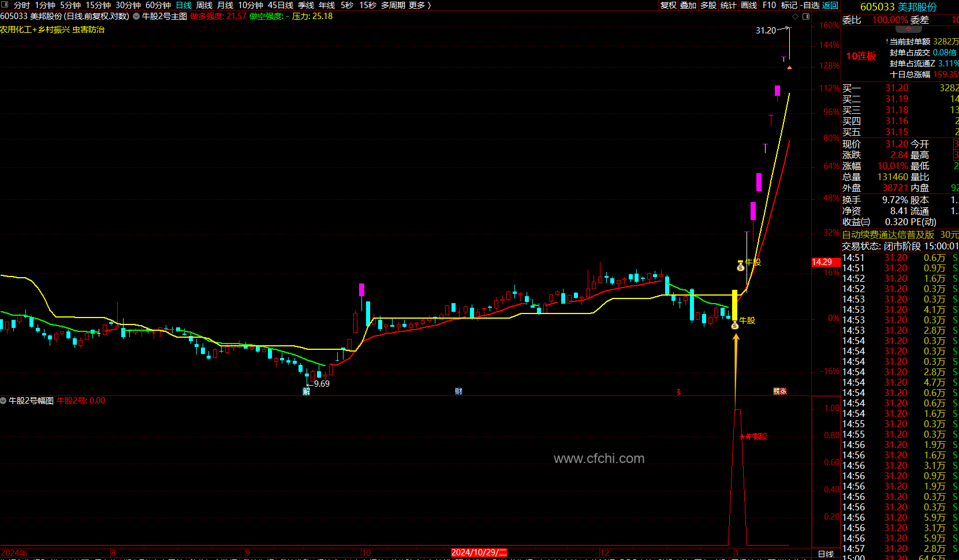Switch to the 月线 monthly tab

coord(225,5)
